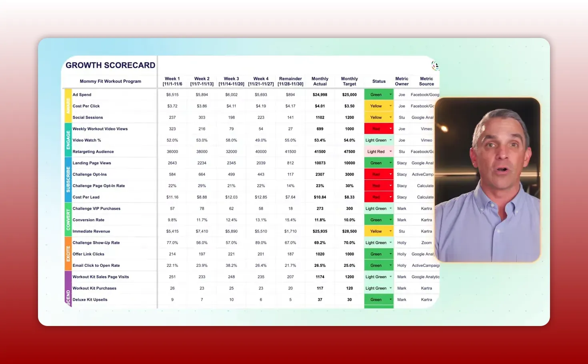Click the GROWTH SCORECARD title
Image resolution: width=588 pixels, height=364 pixels.
coord(110,65)
